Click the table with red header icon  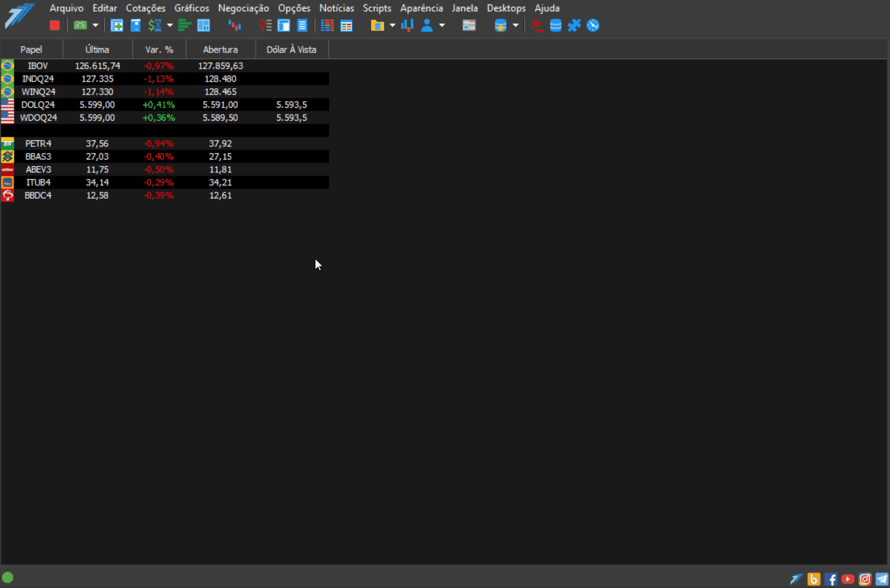[x=347, y=25]
